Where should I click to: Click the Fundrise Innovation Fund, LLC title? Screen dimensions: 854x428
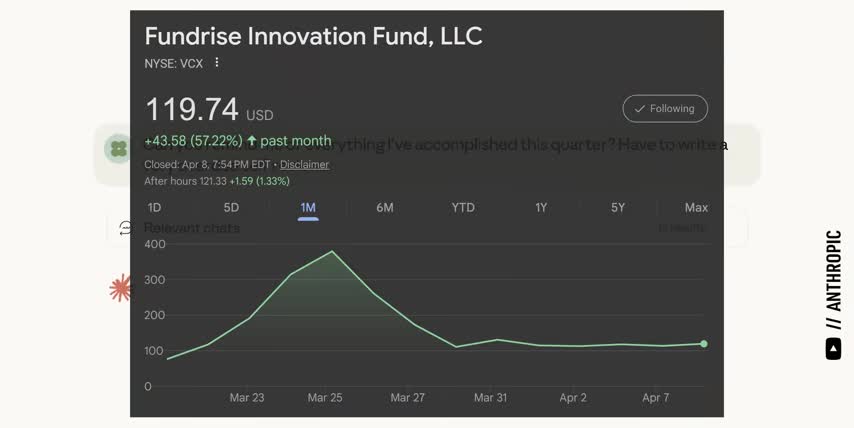[313, 36]
